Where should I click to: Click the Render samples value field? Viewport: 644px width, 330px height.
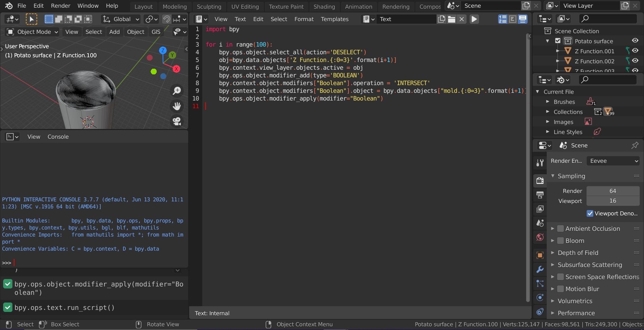[612, 191]
